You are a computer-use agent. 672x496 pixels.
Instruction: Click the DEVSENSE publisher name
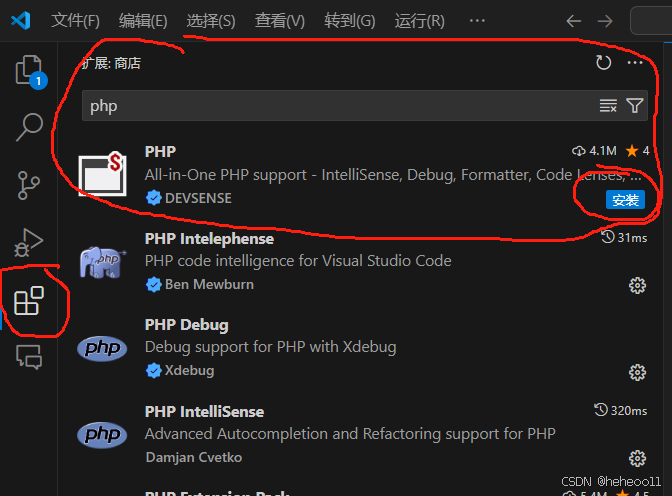coord(198,198)
